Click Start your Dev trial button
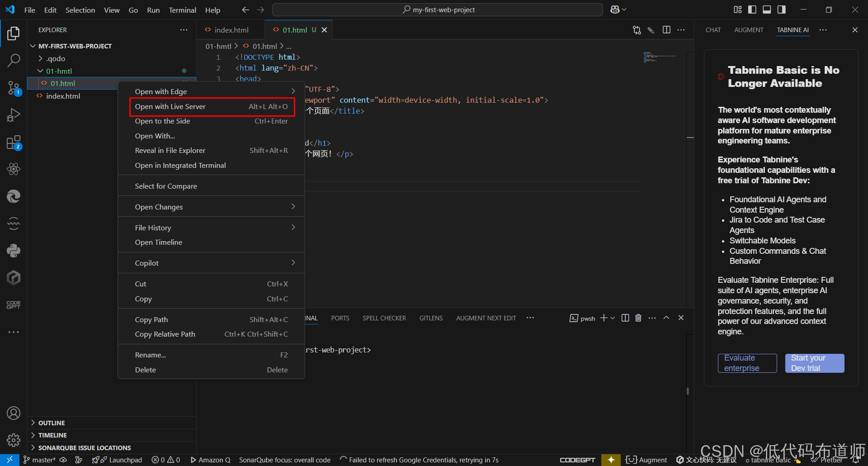The height and width of the screenshot is (466, 868). coord(815,363)
